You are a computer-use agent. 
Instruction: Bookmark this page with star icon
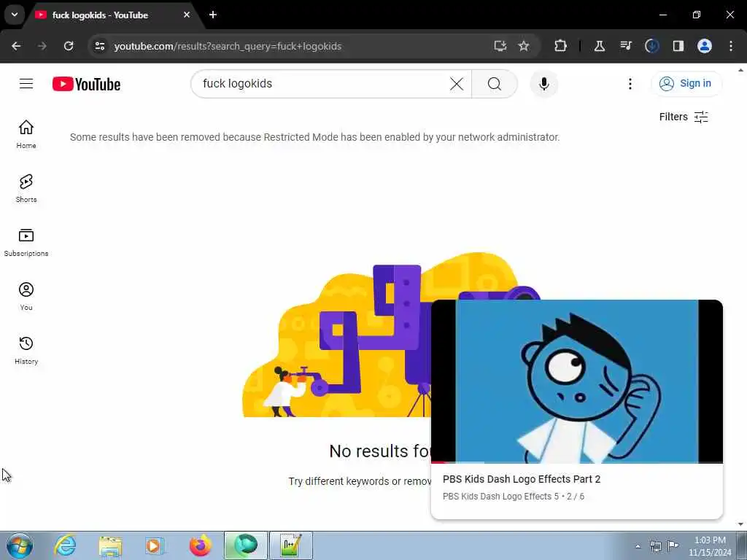pos(524,46)
